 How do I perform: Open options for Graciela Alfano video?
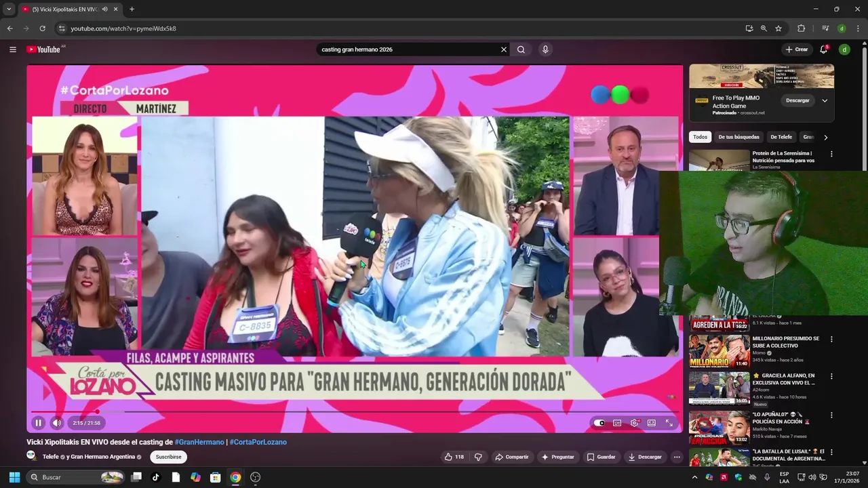(x=831, y=376)
